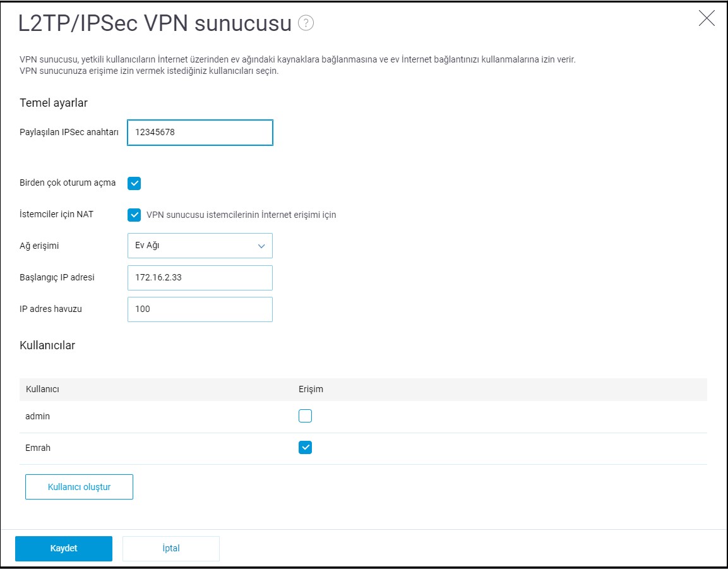This screenshot has height=569, width=728.
Task: Click the Temel ayarlar section heading
Action: (54, 103)
